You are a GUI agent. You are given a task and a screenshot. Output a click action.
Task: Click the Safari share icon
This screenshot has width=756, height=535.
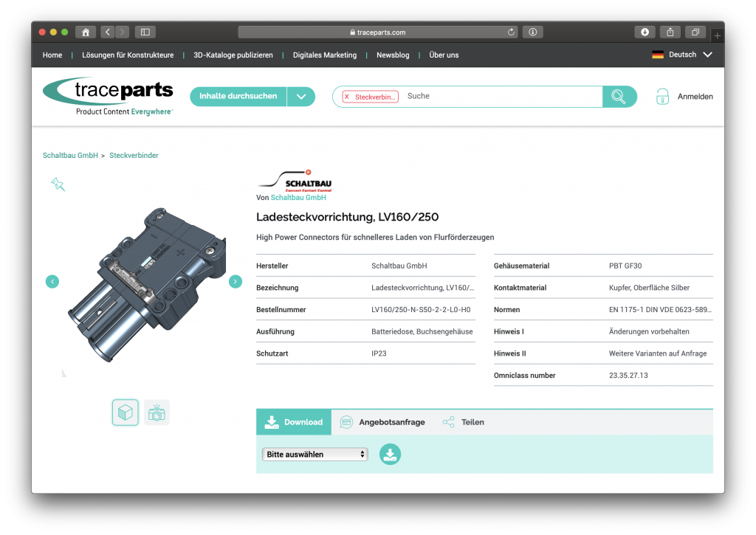coord(670,32)
